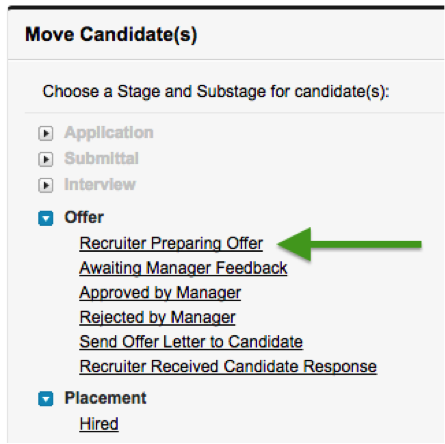
Task: Select Rejected by Manager link
Action: click(x=157, y=317)
